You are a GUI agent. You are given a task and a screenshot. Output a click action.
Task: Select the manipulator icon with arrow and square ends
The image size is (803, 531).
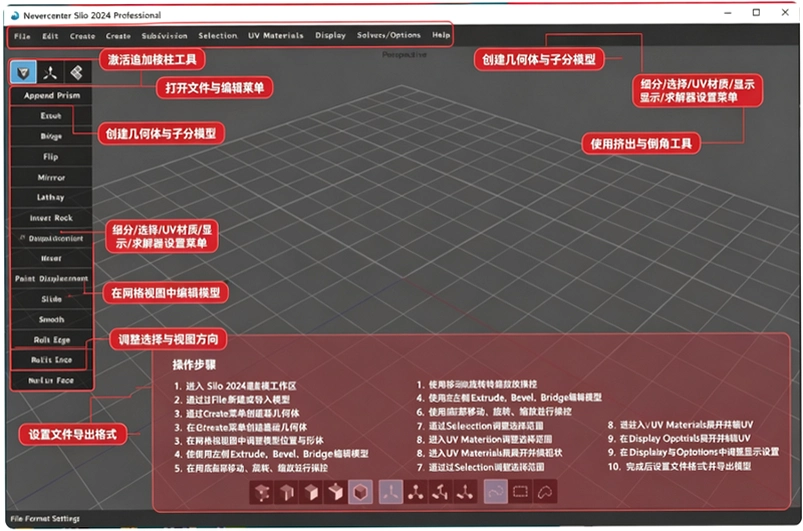tap(465, 492)
